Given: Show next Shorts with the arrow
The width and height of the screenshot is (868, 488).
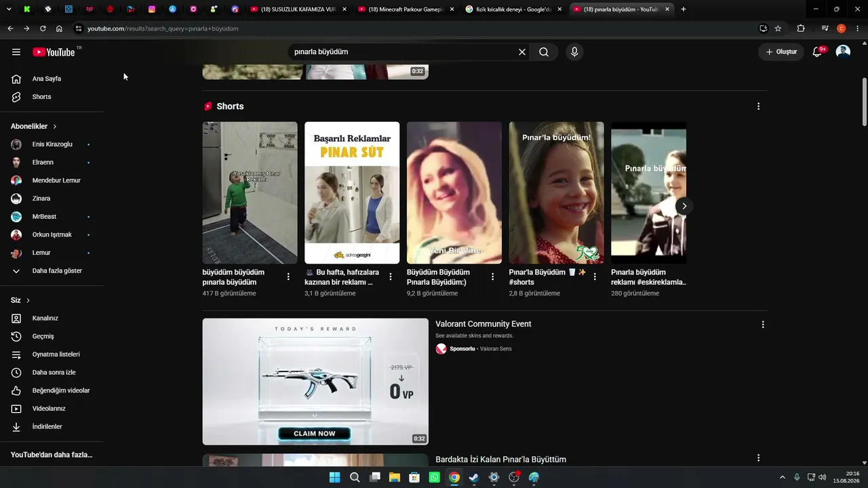Looking at the screenshot, I should [684, 206].
